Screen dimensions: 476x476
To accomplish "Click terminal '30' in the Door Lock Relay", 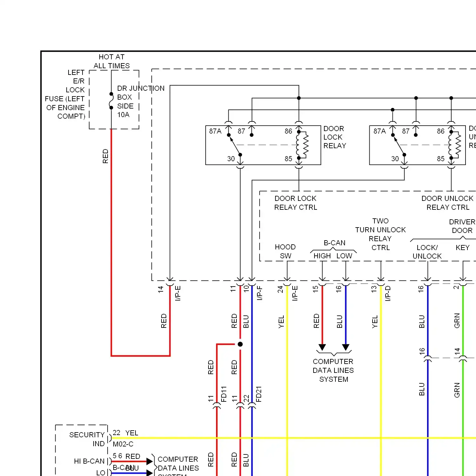I will point(231,159).
